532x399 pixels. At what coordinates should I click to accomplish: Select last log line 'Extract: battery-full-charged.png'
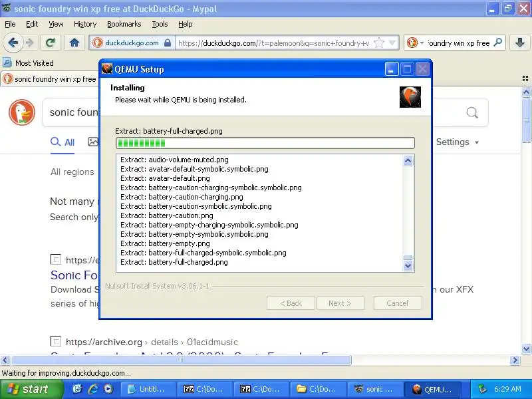[x=174, y=262]
